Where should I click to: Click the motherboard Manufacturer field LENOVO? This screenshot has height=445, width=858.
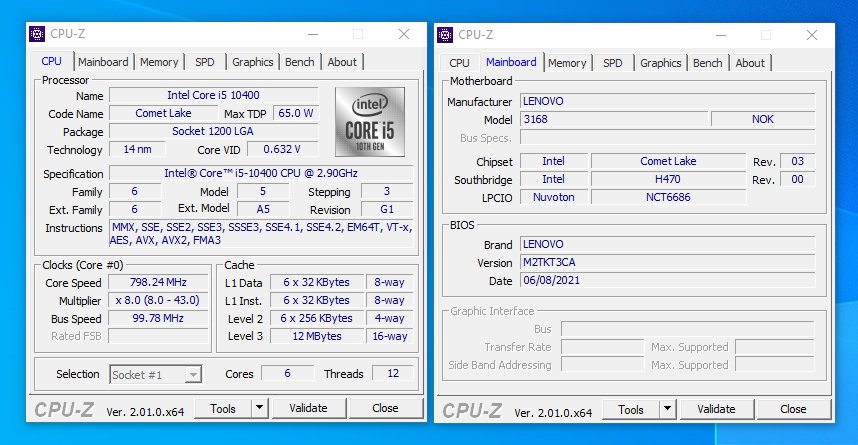coord(668,101)
